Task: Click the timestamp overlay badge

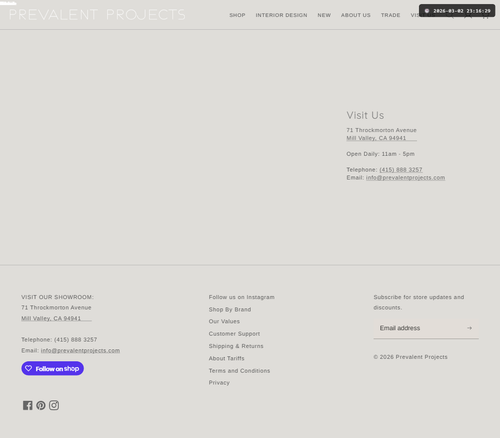Action: pos(457,11)
